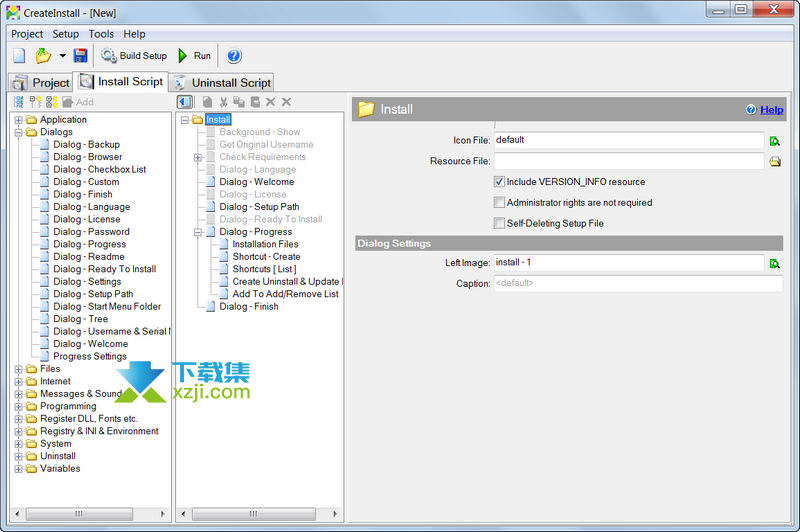Click the page icon of Dialog - Finish script step
The image size is (800, 532).
(211, 307)
